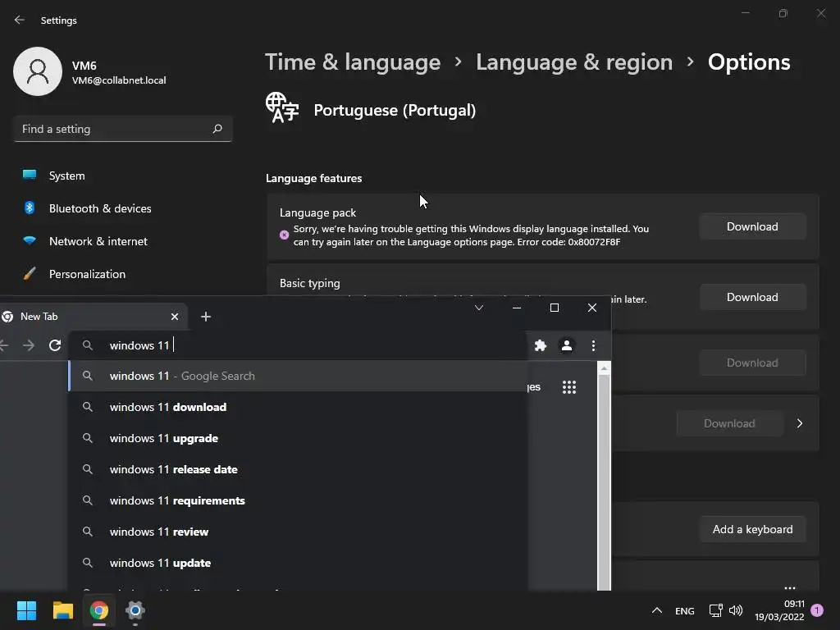Open Google apps grid icon
This screenshot has width=840, height=630.
569,387
